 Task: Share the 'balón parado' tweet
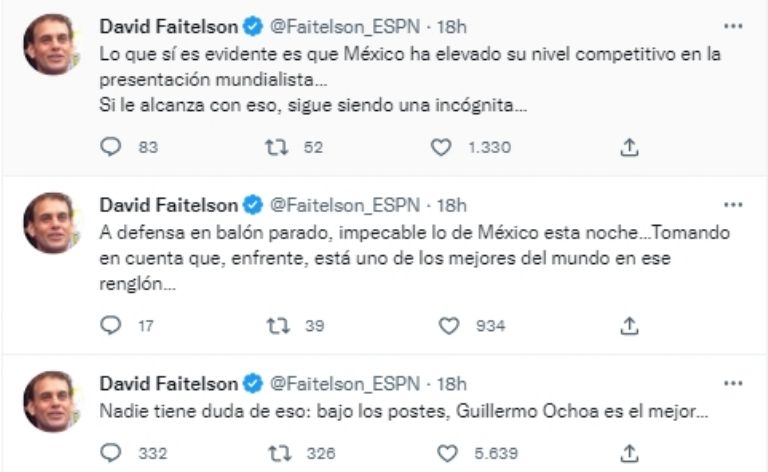(x=629, y=325)
